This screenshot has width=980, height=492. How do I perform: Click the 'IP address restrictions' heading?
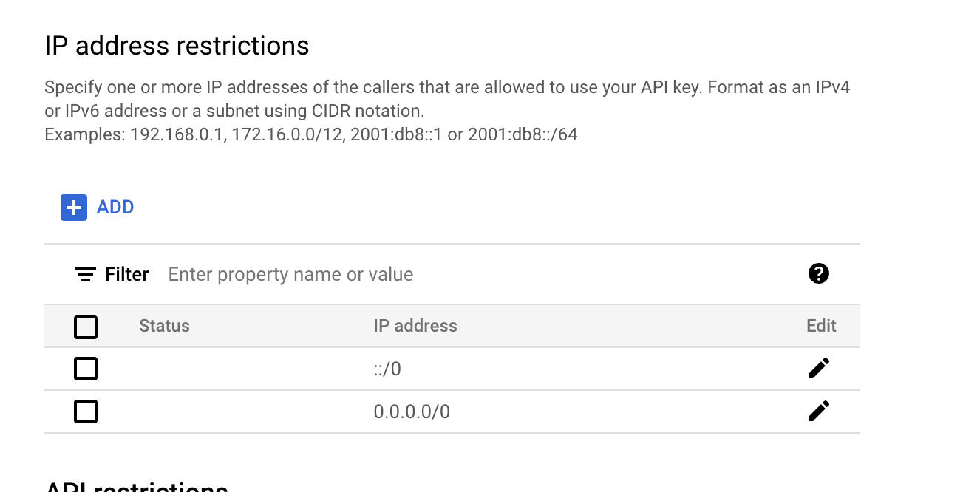click(x=177, y=46)
